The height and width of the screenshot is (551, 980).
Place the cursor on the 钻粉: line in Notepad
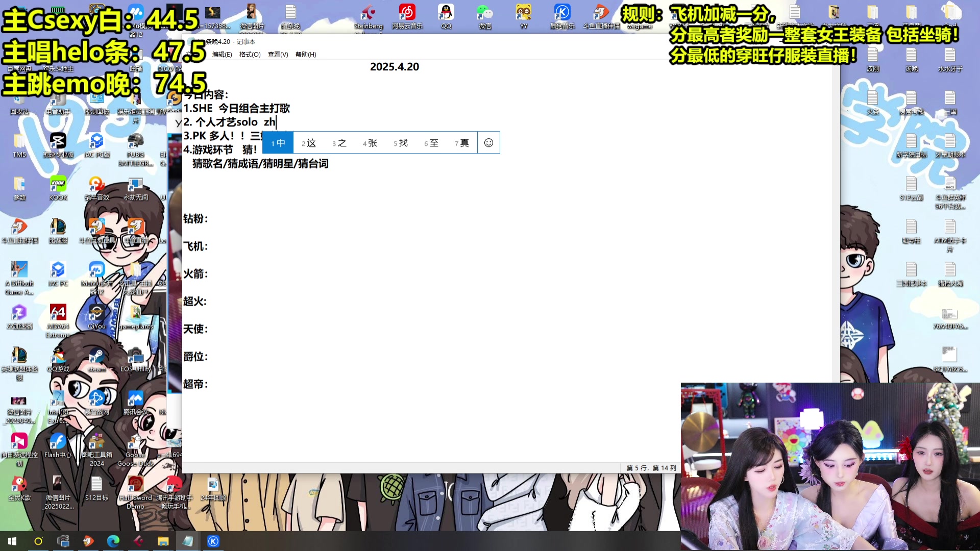coord(196,219)
